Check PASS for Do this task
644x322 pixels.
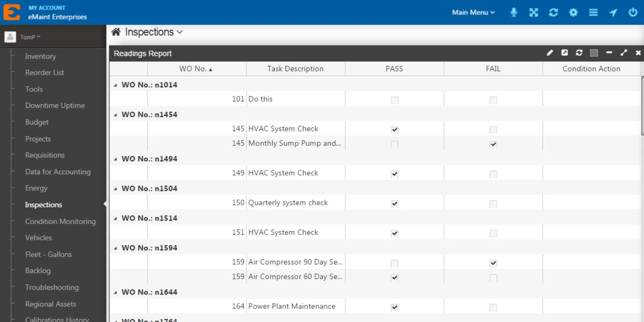[394, 100]
